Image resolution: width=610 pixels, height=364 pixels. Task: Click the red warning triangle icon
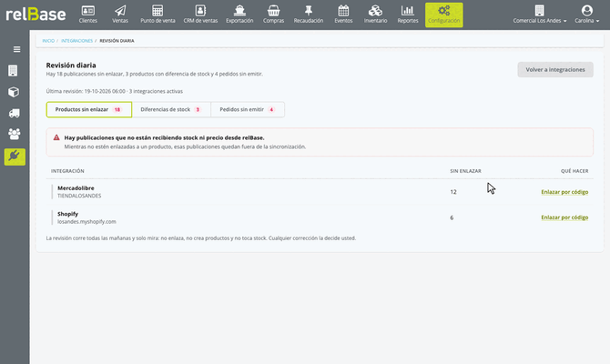pos(56,137)
